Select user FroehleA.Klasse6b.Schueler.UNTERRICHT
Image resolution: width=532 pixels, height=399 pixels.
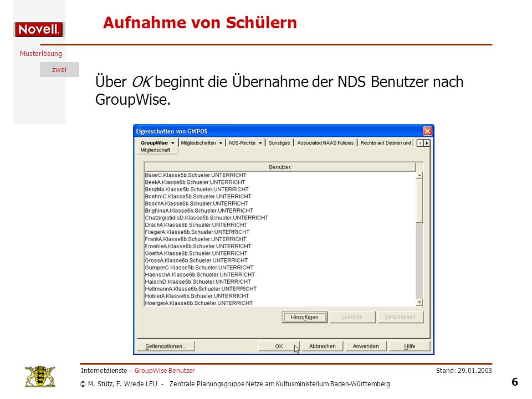tap(198, 246)
